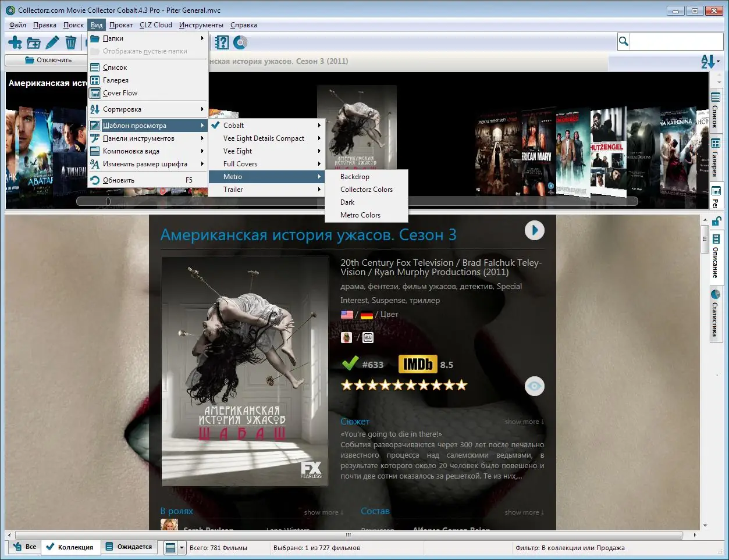Open the Правка menu
This screenshot has width=729, height=560.
pos(45,25)
